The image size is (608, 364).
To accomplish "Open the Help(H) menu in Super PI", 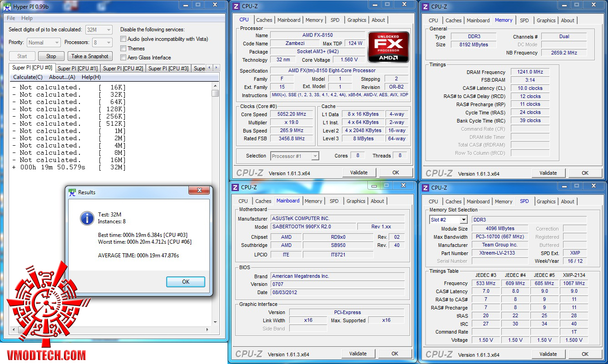I will pyautogui.click(x=91, y=77).
